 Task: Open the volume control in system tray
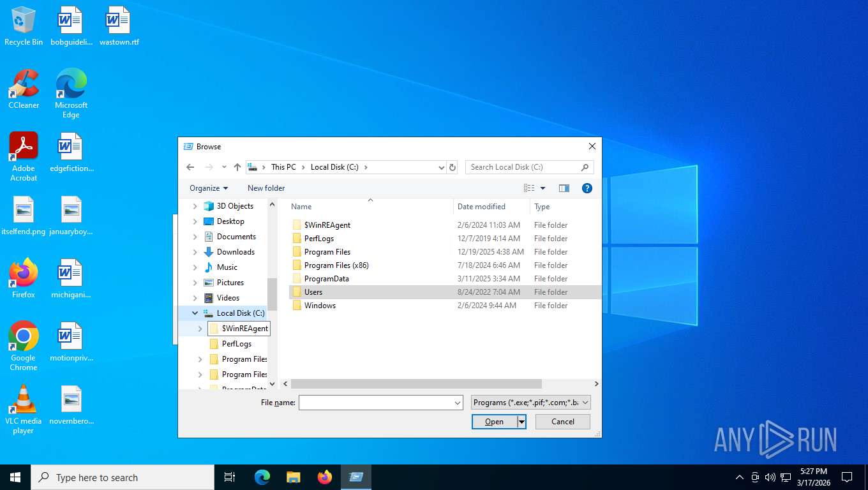pyautogui.click(x=770, y=477)
